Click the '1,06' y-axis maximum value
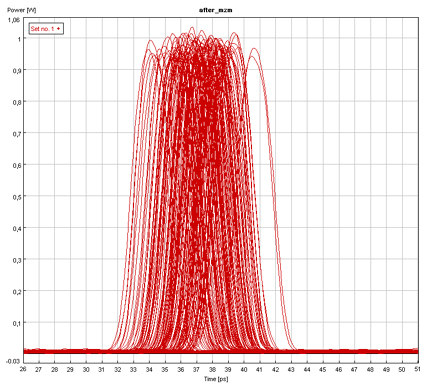This screenshot has width=432, height=385. point(14,20)
